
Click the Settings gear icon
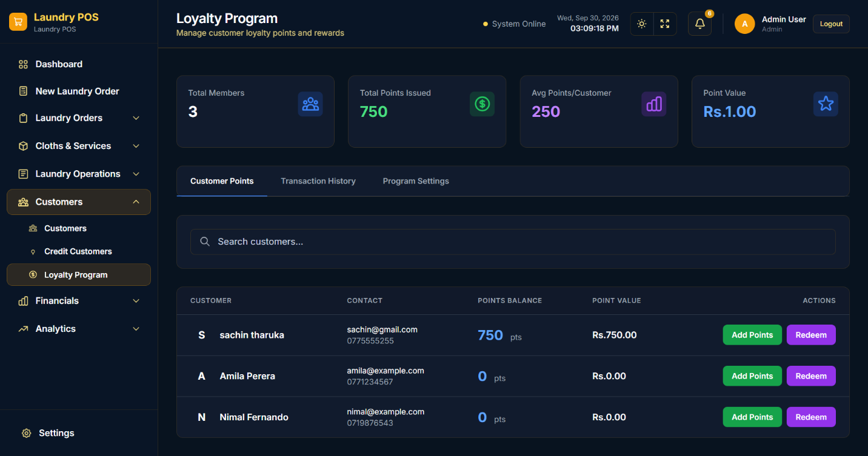point(26,433)
